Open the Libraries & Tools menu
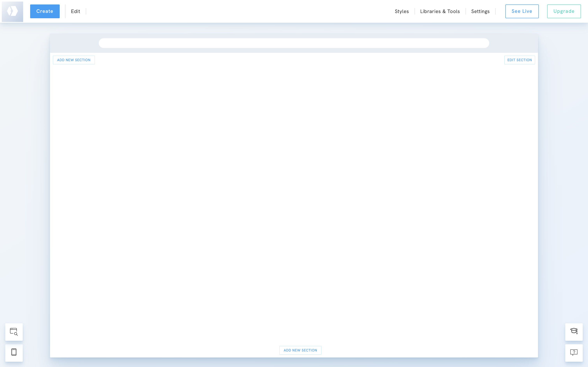 coord(440,11)
